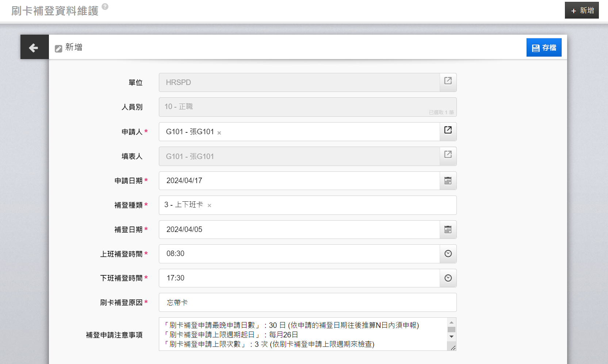The width and height of the screenshot is (608, 364).
Task: Open clock picker for 下班補登時間
Action: (448, 278)
